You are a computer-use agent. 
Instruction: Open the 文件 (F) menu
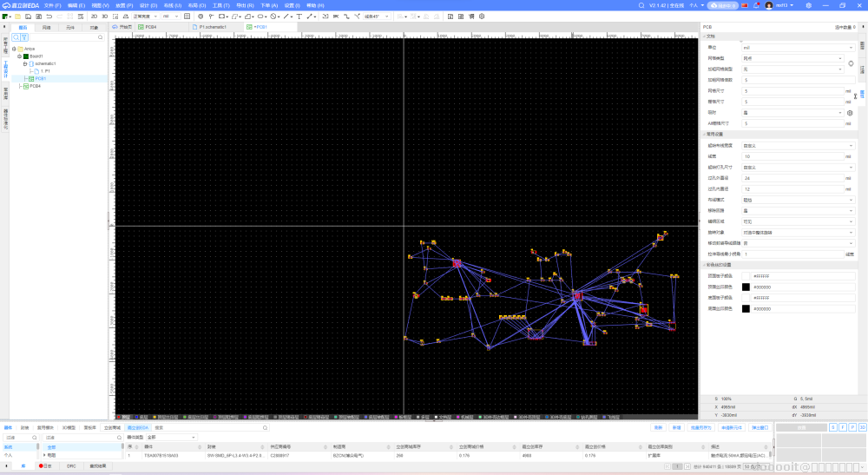point(52,5)
